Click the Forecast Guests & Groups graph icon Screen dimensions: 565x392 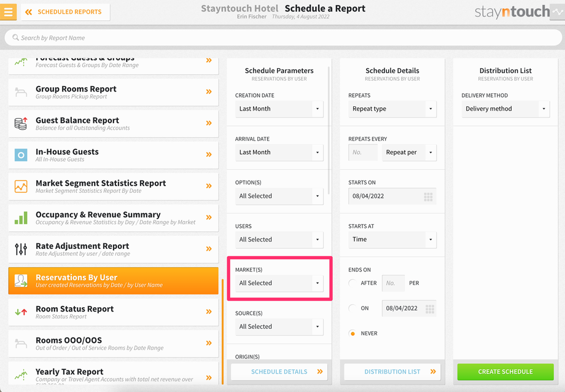click(21, 62)
